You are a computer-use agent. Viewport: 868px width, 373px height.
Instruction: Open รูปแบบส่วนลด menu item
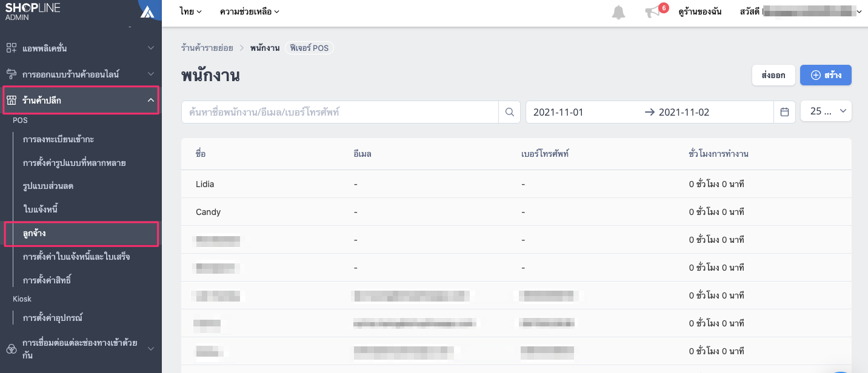tap(48, 187)
